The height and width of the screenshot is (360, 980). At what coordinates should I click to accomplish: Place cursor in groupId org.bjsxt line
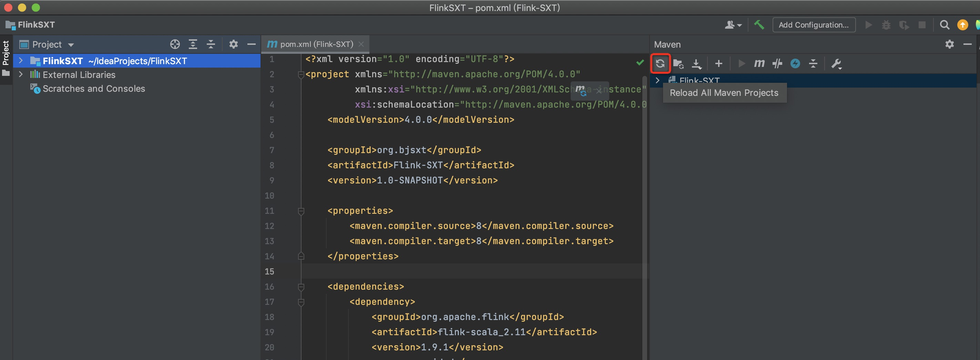coord(404,150)
